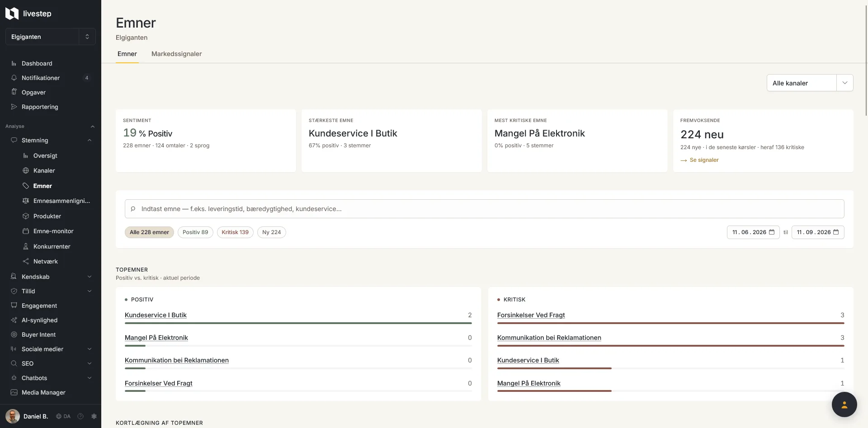This screenshot has width=868, height=428.
Task: Click the help question-mark icon
Action: [x=80, y=416]
